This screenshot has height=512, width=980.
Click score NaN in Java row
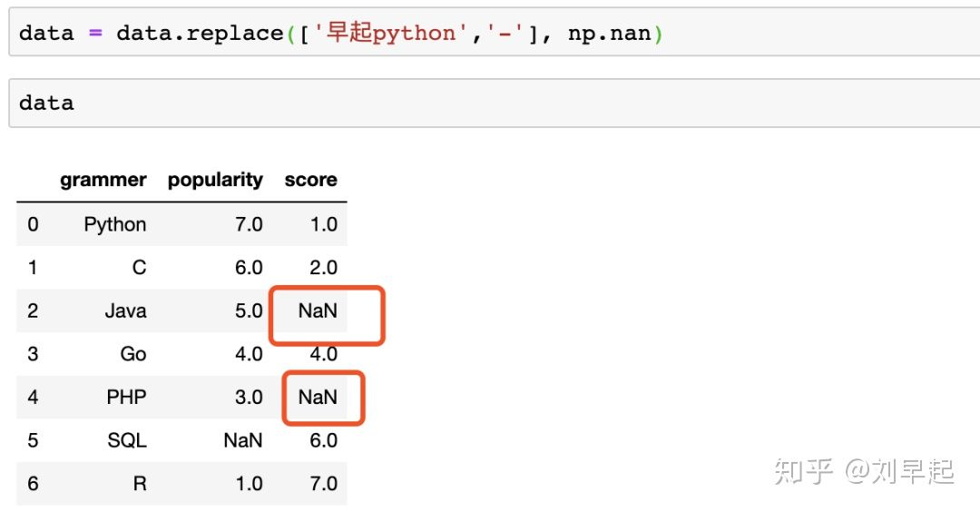(318, 310)
